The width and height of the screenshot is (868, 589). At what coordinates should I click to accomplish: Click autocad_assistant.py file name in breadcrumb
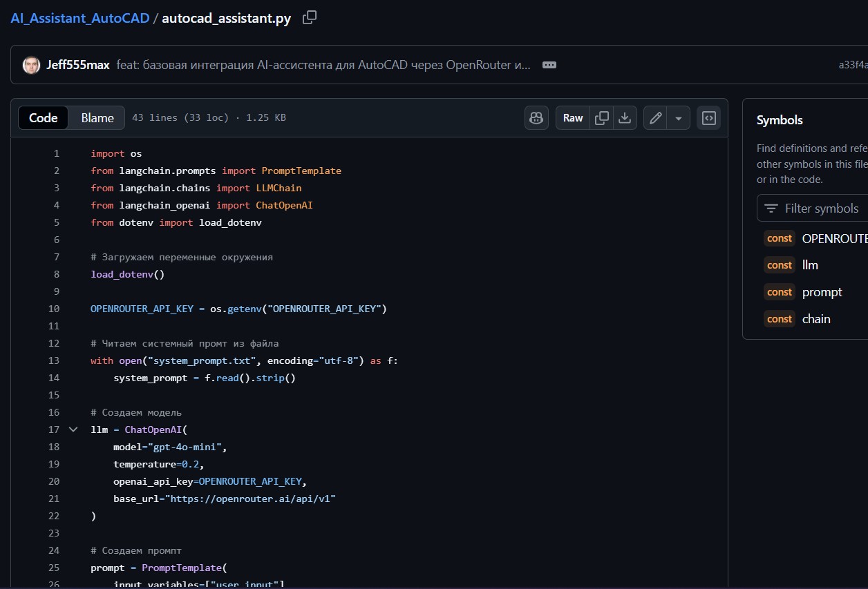pyautogui.click(x=226, y=18)
